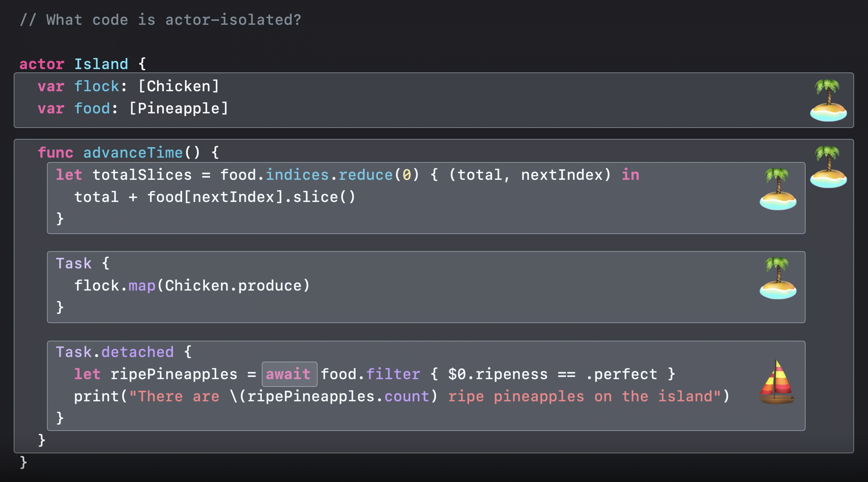Click island emoji beside flock and food variables

pos(828,100)
